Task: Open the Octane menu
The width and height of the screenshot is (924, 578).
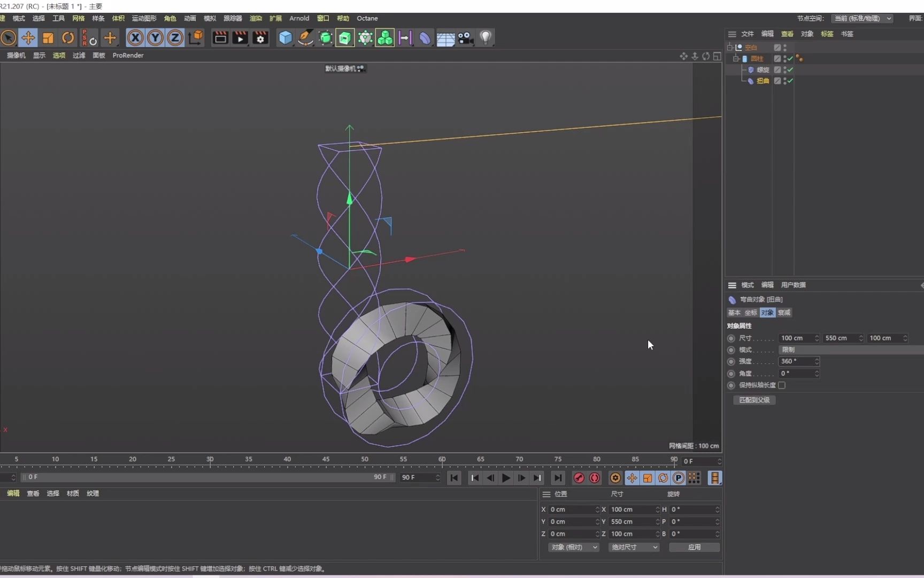Action: pos(367,18)
